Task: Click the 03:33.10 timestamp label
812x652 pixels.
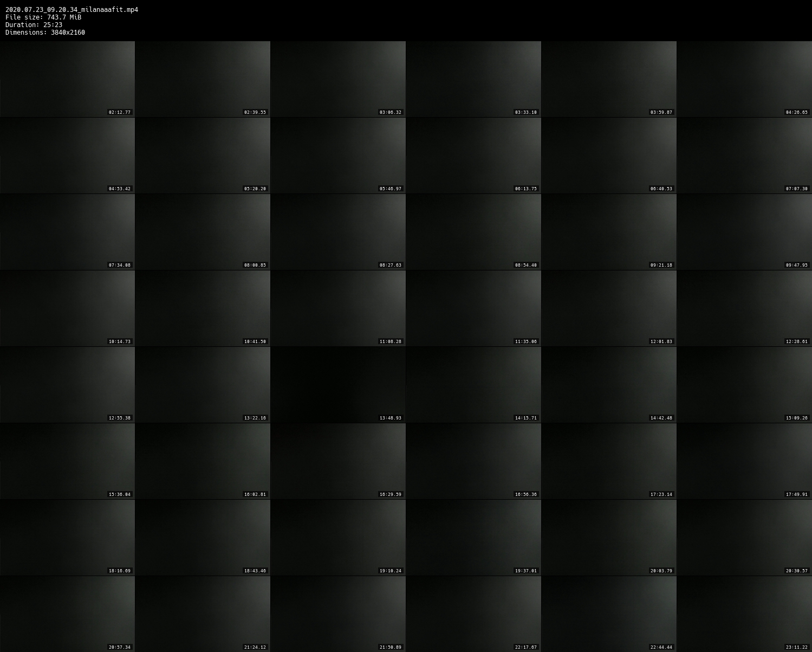Action: (x=525, y=112)
